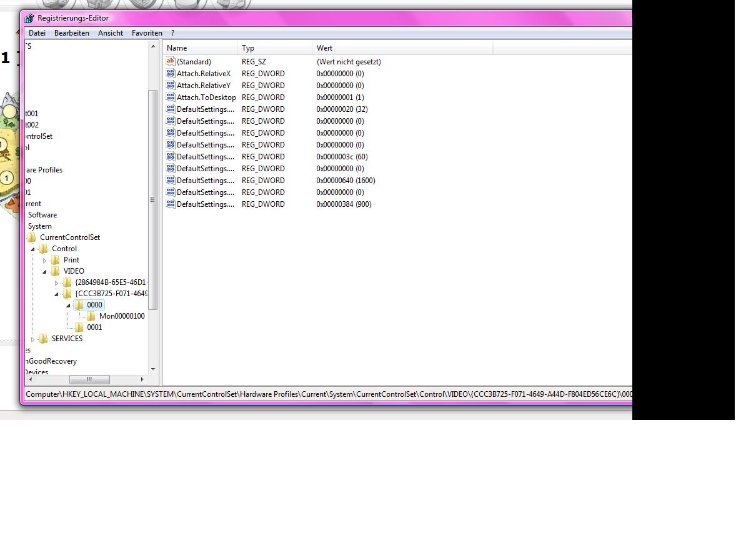This screenshot has width=756, height=548.
Task: Expand the Print tree node
Action: tap(45, 261)
